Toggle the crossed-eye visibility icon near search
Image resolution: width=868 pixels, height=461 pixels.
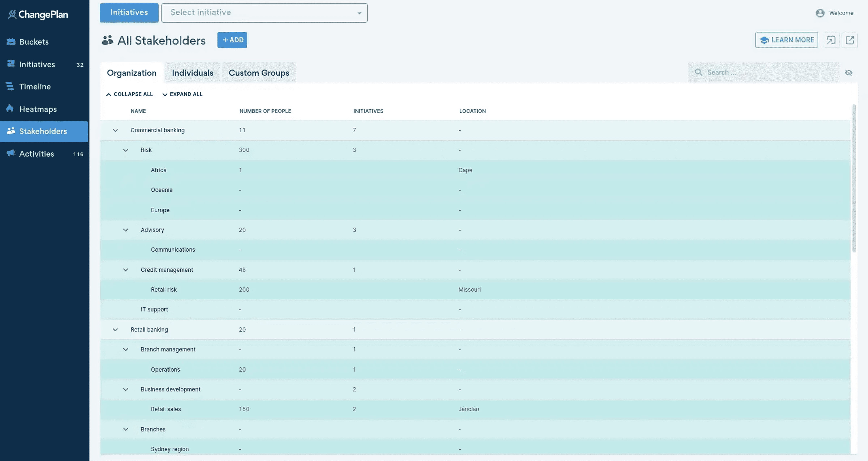coord(848,73)
